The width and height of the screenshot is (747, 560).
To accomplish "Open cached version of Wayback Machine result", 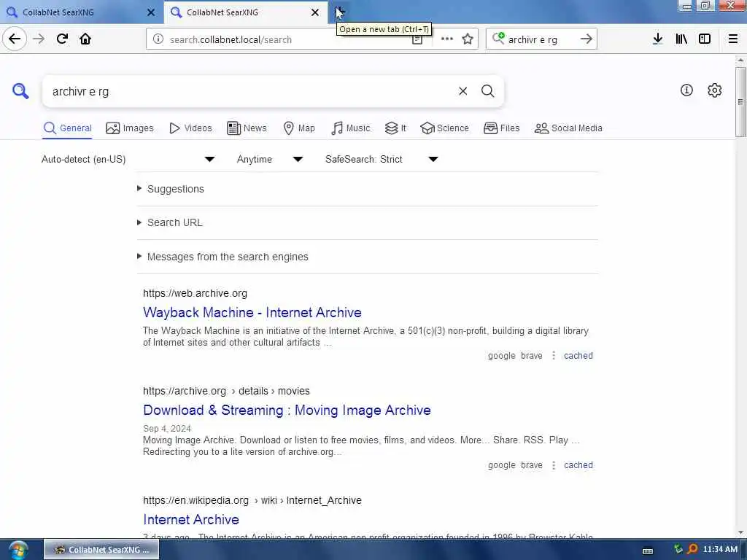I will click(578, 356).
